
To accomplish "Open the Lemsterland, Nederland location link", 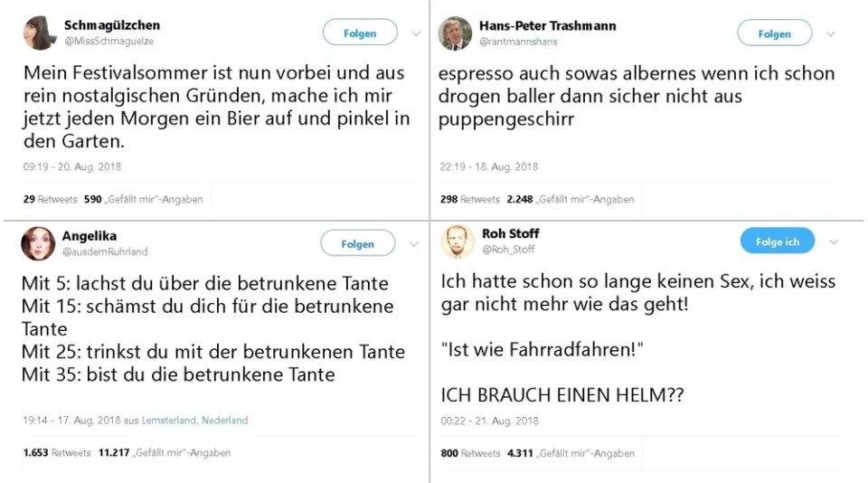I will [x=195, y=420].
